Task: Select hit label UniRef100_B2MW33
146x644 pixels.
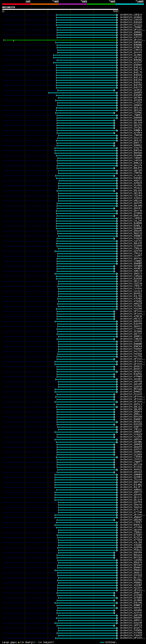Action: coord(131,48)
